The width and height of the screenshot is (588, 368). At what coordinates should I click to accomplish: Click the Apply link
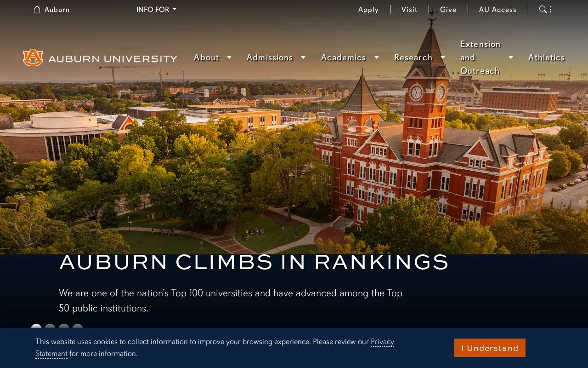click(x=368, y=10)
